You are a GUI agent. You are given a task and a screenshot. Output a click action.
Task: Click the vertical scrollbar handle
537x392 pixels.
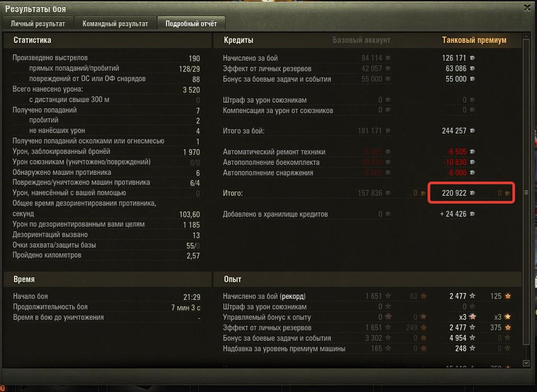[526, 192]
